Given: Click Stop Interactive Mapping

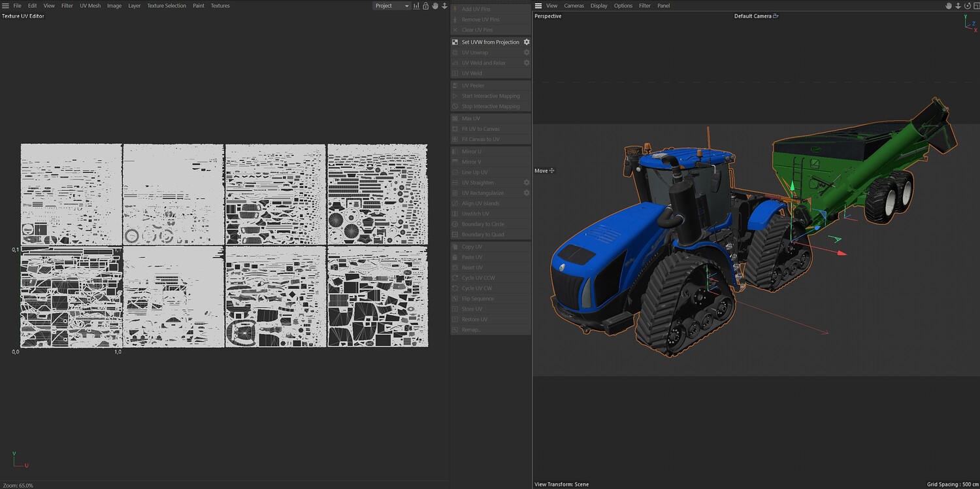Looking at the screenshot, I should (491, 107).
